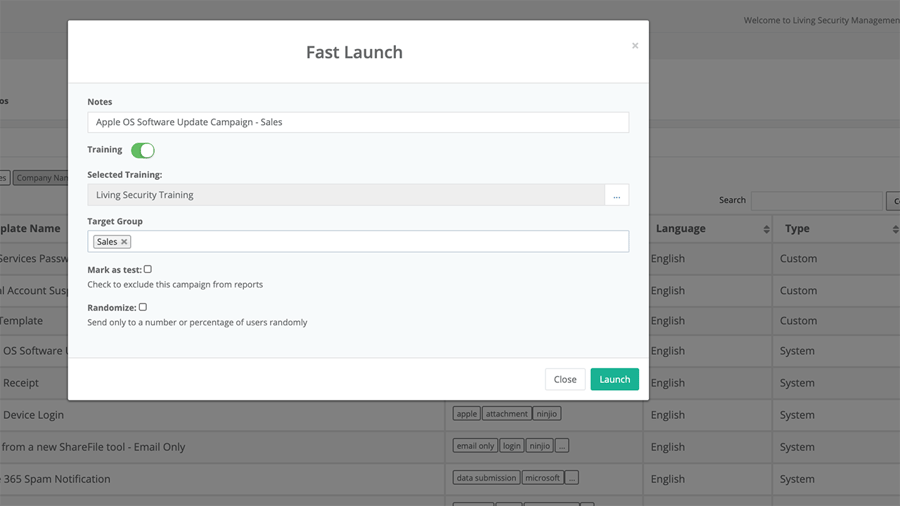
Task: Click the microsoft tag
Action: coord(542,477)
